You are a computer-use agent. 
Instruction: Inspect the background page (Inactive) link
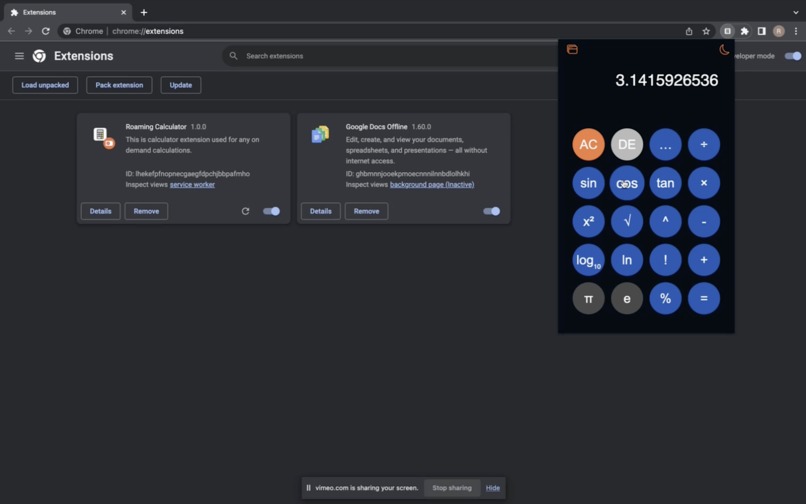coord(432,185)
